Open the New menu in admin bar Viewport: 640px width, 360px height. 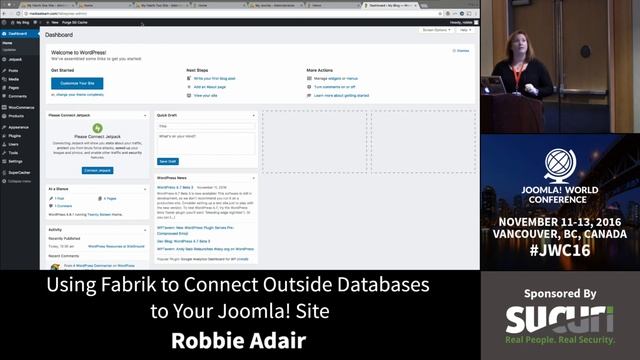pyautogui.click(x=53, y=22)
